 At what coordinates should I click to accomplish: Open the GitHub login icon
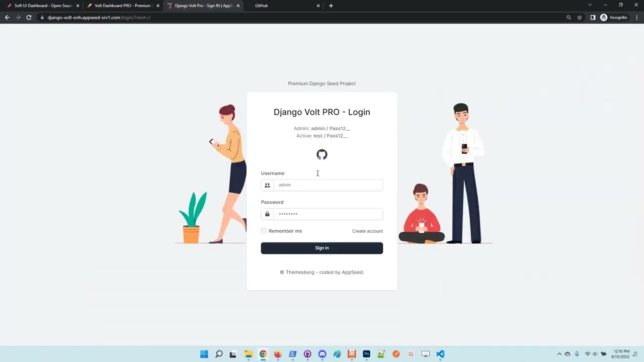pos(322,154)
